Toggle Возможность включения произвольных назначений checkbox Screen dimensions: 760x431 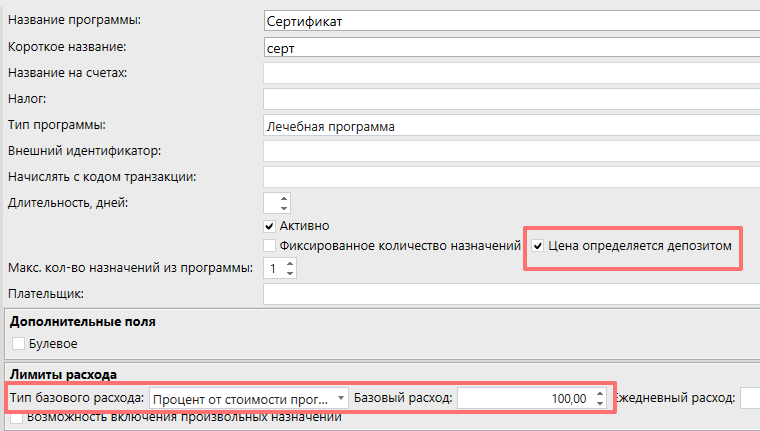click(x=19, y=417)
